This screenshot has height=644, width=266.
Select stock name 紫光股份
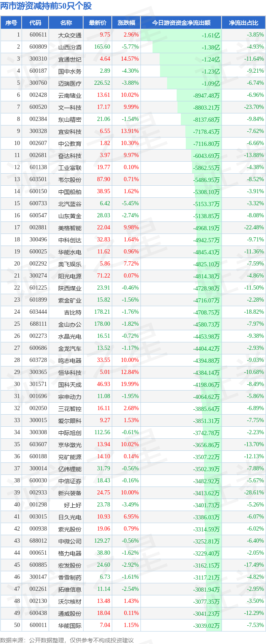click(70, 529)
